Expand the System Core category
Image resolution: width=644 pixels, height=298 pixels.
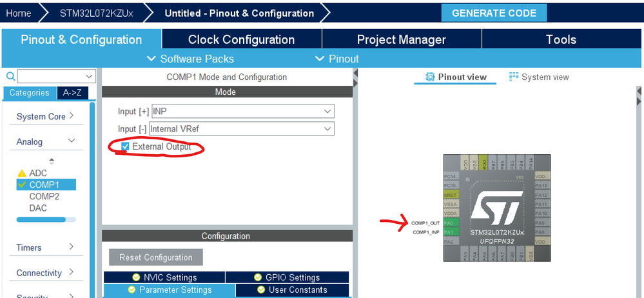coord(46,116)
